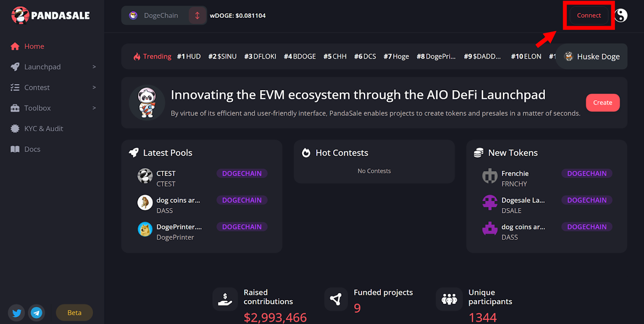Open trending token #3 DFLOKI
The height and width of the screenshot is (324, 644).
pyautogui.click(x=260, y=56)
